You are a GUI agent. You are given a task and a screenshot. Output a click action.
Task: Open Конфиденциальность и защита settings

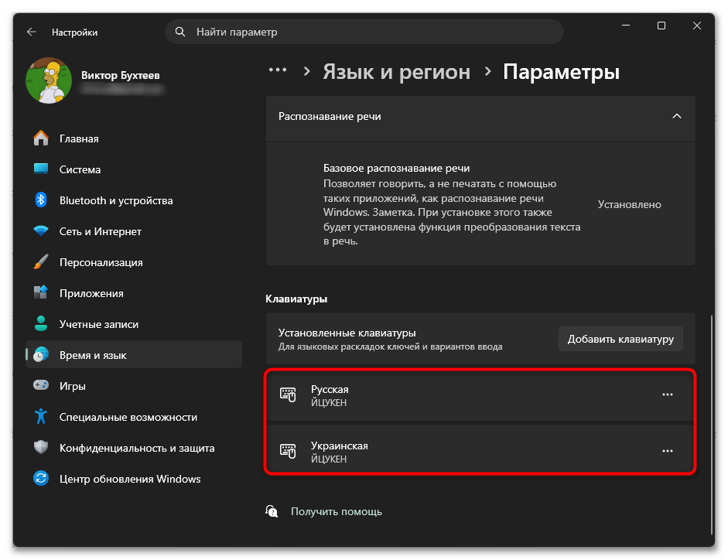pyautogui.click(x=134, y=448)
